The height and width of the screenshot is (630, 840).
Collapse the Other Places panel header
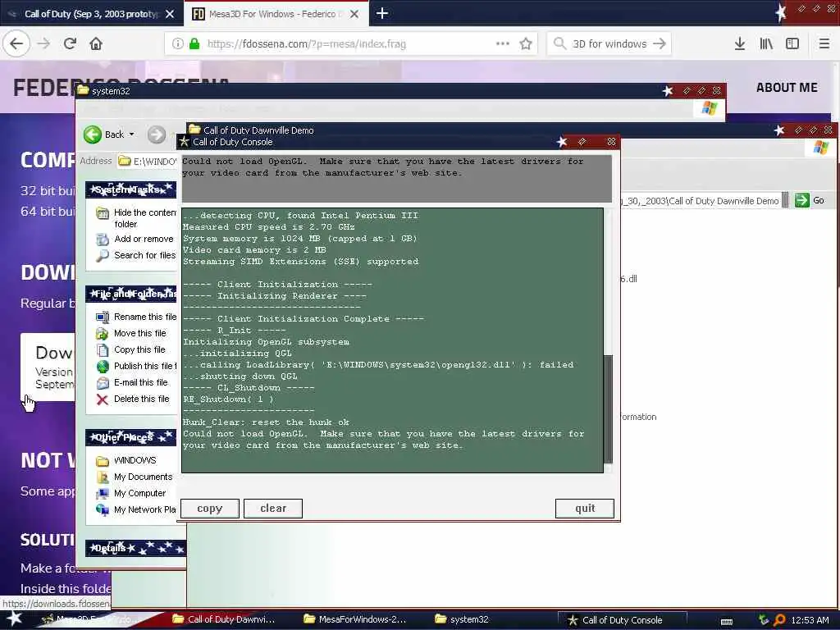point(131,437)
